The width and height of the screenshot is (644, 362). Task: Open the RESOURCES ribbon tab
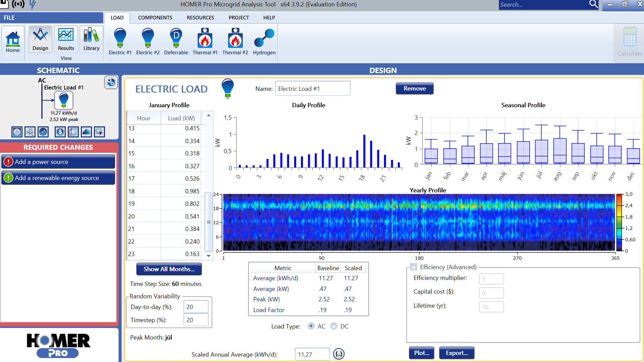click(200, 18)
